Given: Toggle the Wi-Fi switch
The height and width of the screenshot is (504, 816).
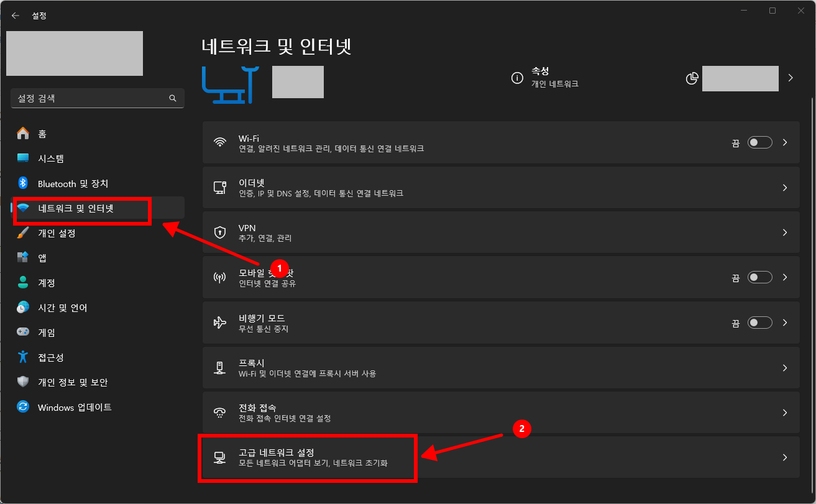Looking at the screenshot, I should click(x=760, y=142).
